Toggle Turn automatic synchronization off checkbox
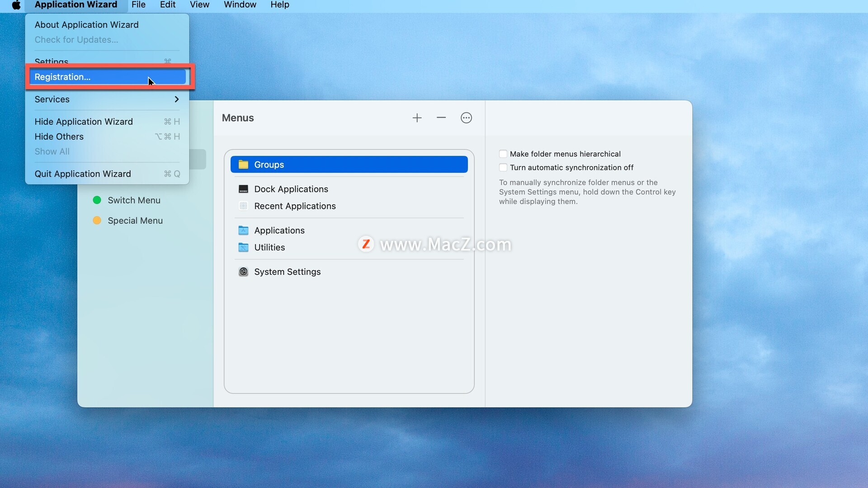 pyautogui.click(x=503, y=168)
